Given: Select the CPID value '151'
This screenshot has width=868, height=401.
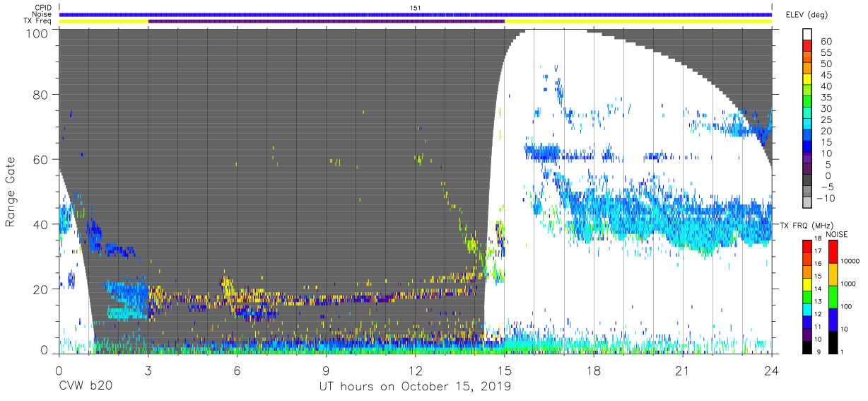Looking at the screenshot, I should pyautogui.click(x=415, y=8).
